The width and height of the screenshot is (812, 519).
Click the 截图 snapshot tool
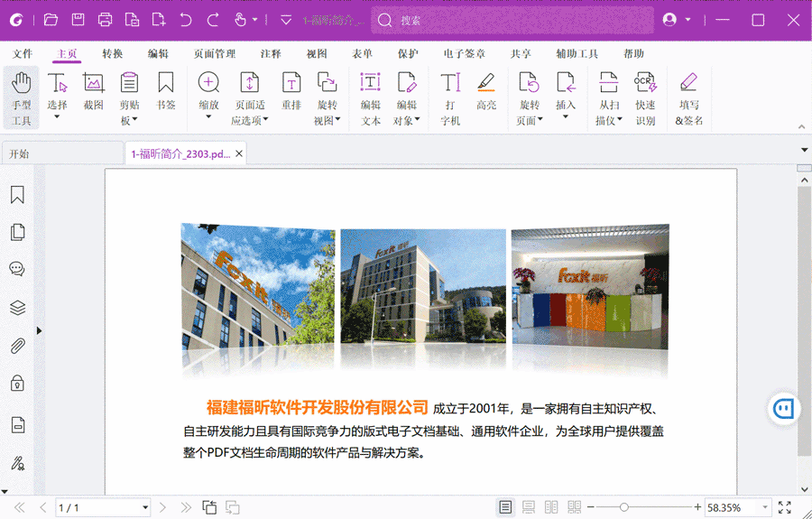pos(93,92)
